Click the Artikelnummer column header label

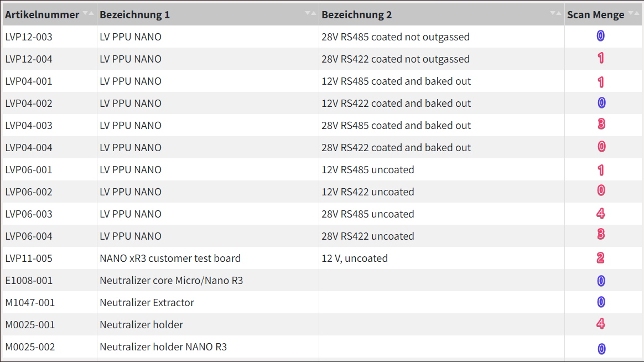[x=42, y=15]
